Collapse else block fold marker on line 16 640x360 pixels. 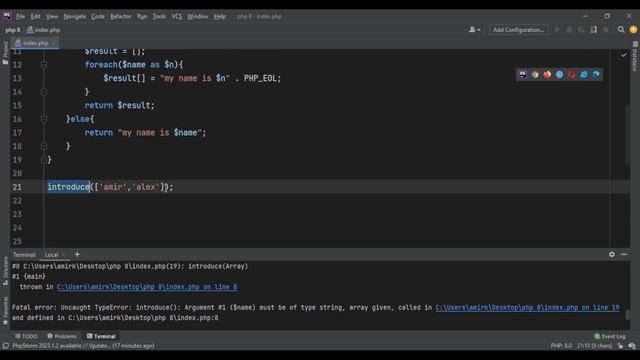[x=44, y=119]
